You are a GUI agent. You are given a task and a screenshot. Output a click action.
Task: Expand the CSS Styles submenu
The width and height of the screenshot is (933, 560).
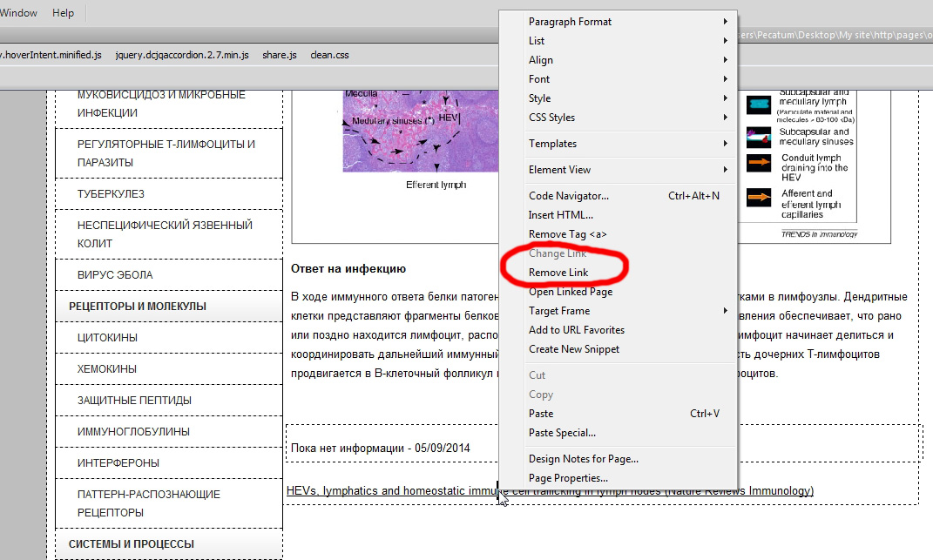pos(551,118)
